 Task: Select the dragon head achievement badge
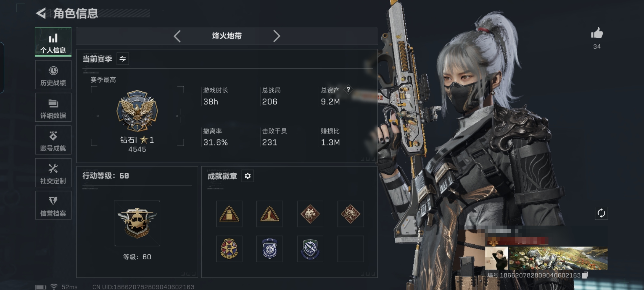tap(350, 214)
